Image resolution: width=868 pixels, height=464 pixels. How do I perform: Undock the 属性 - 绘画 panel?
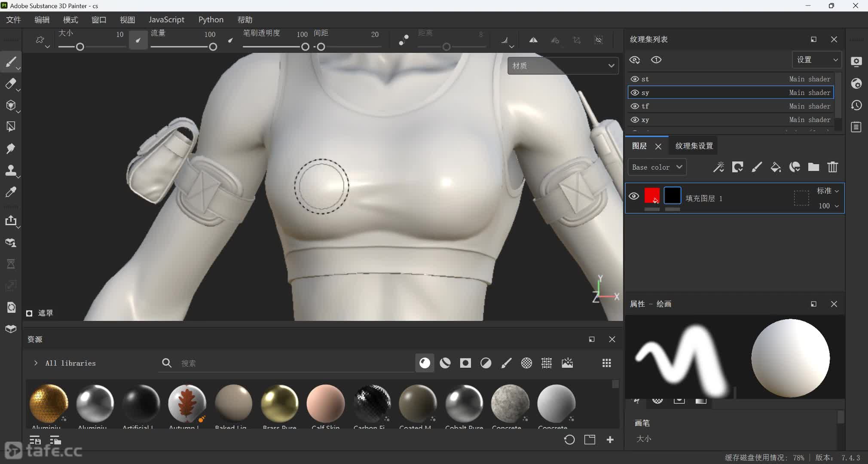point(813,304)
